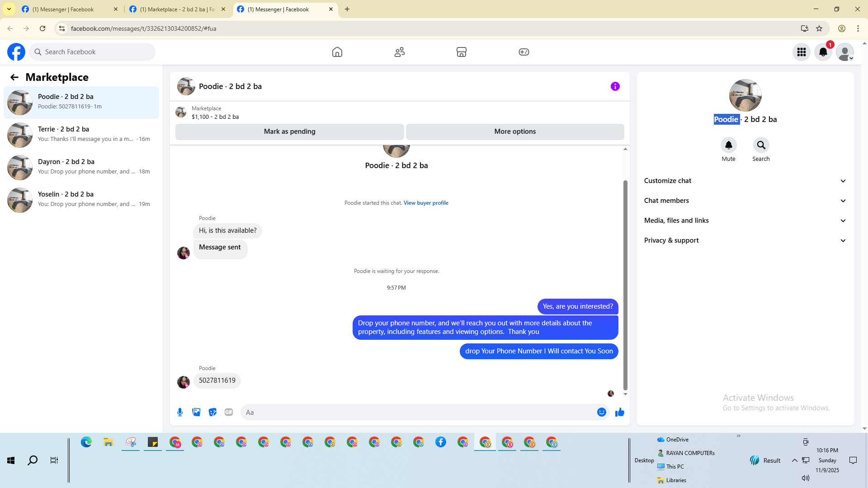
Task: Click the message "Hi, is this available?"
Action: 228,230
